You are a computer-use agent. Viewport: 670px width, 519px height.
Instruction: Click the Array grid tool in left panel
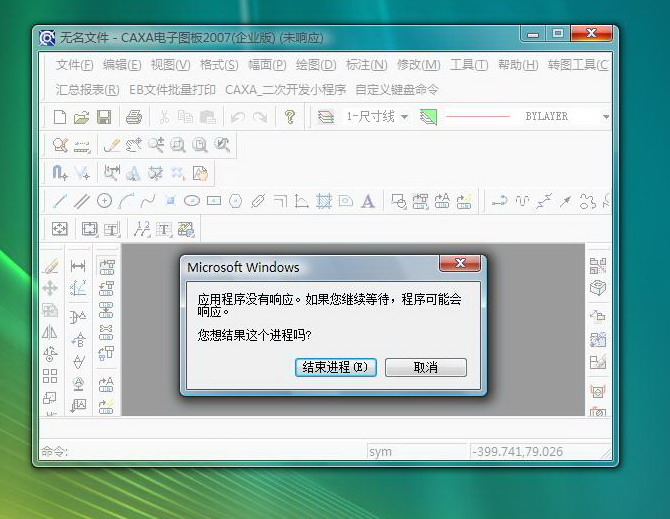click(x=50, y=376)
